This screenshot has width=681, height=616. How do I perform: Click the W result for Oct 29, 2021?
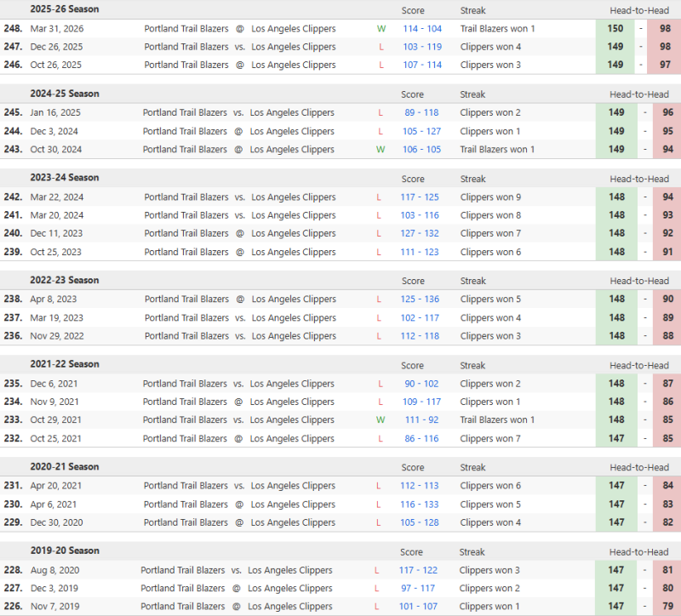click(381, 420)
